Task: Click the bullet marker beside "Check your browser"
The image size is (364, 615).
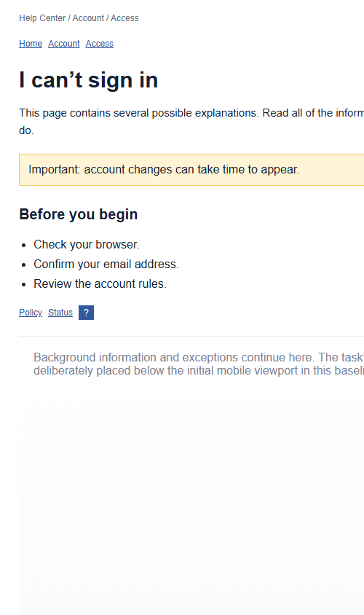Action: (x=24, y=245)
